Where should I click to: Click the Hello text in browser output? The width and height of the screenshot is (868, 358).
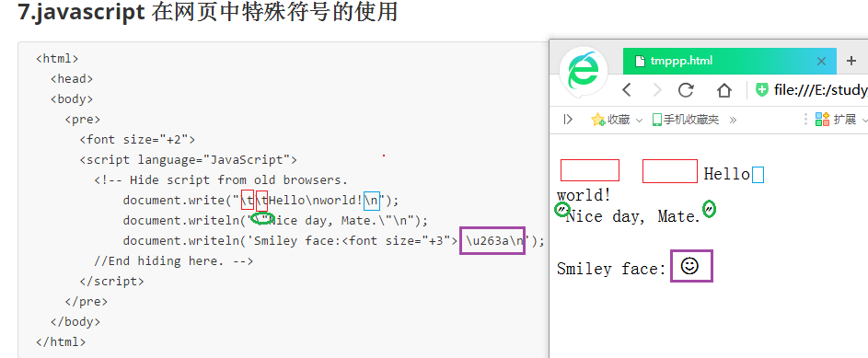tap(727, 174)
